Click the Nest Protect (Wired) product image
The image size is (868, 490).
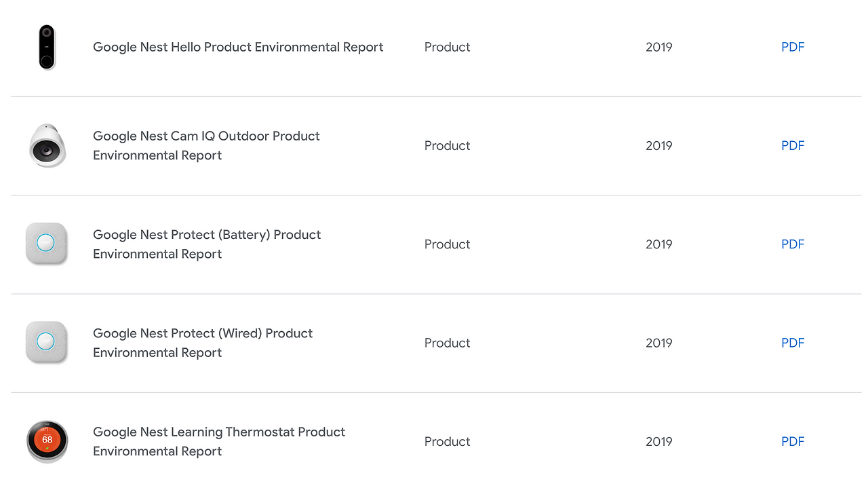pyautogui.click(x=46, y=342)
